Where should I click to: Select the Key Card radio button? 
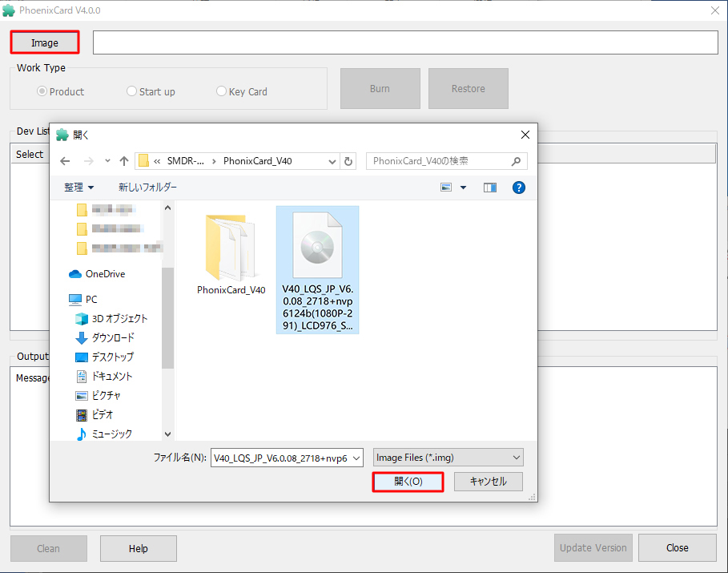click(x=222, y=92)
